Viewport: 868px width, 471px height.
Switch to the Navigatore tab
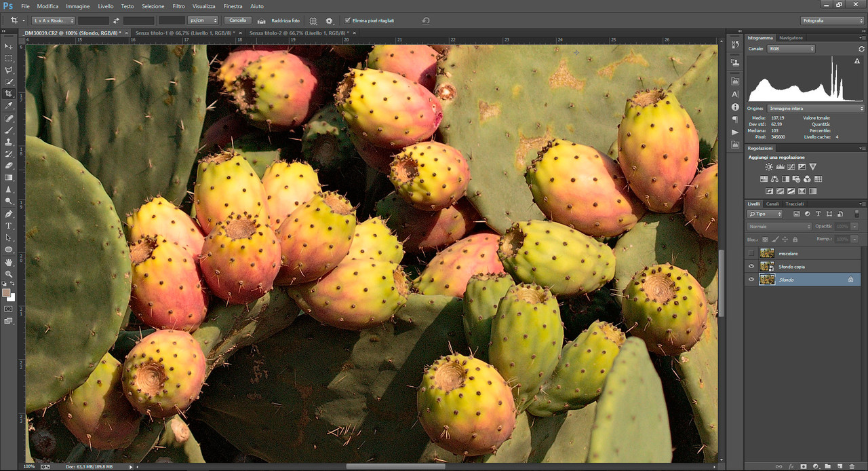(791, 38)
